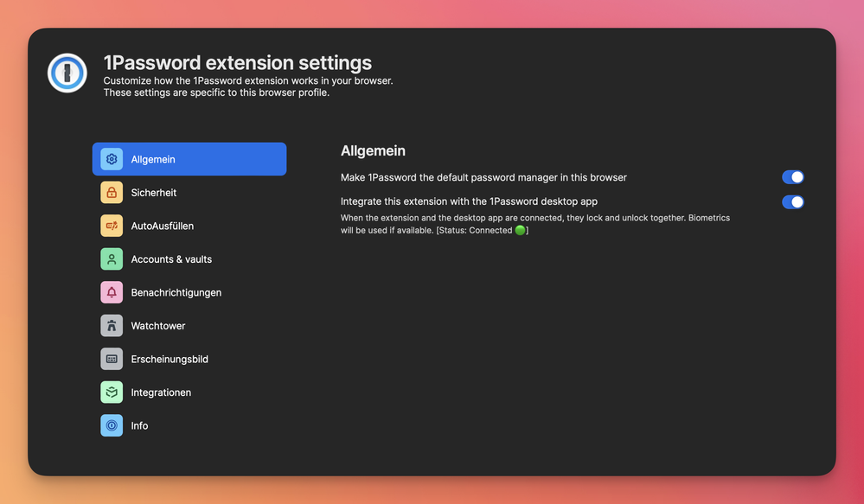864x504 pixels.
Task: Click the 1Password logo in the header
Action: tap(67, 73)
